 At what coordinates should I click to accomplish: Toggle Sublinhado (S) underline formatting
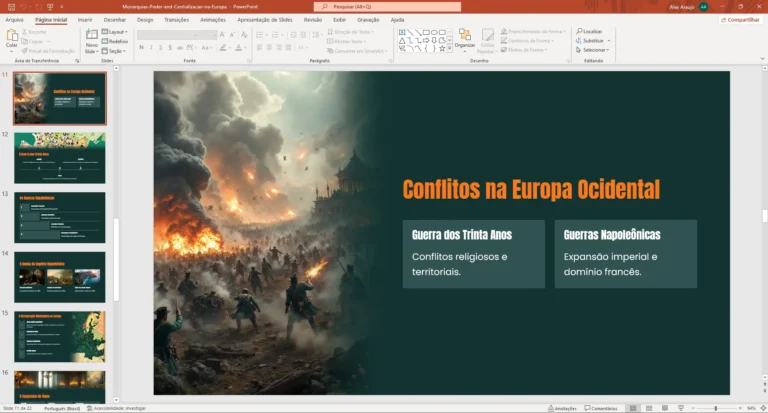pos(160,48)
